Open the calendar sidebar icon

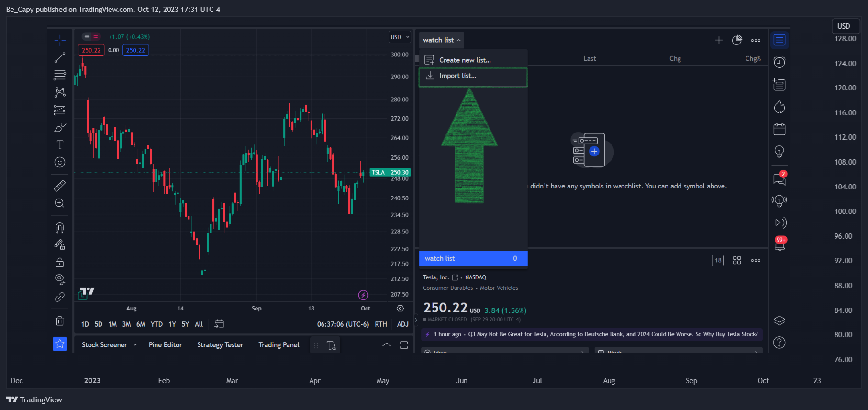tap(779, 129)
